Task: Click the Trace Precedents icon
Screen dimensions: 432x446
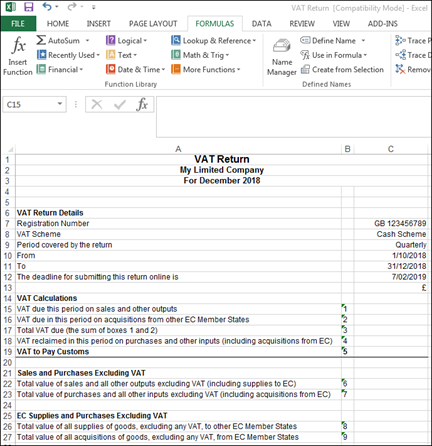Action: (400, 40)
